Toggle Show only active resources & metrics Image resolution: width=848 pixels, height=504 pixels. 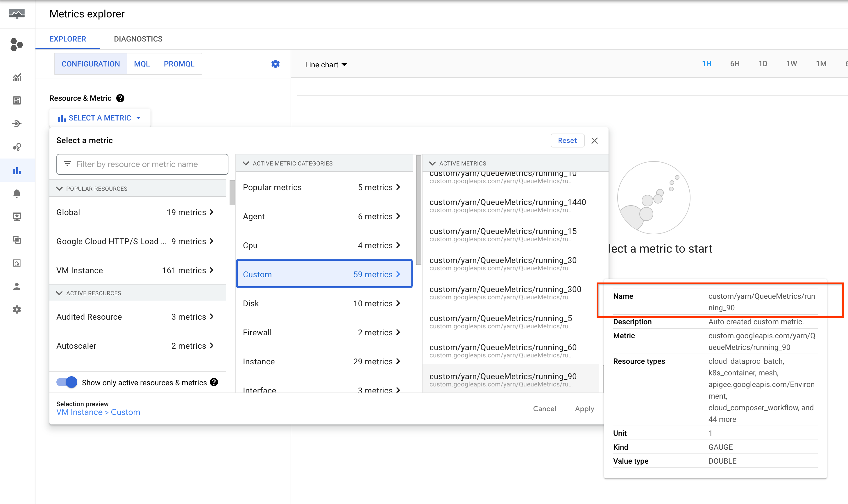[67, 382]
